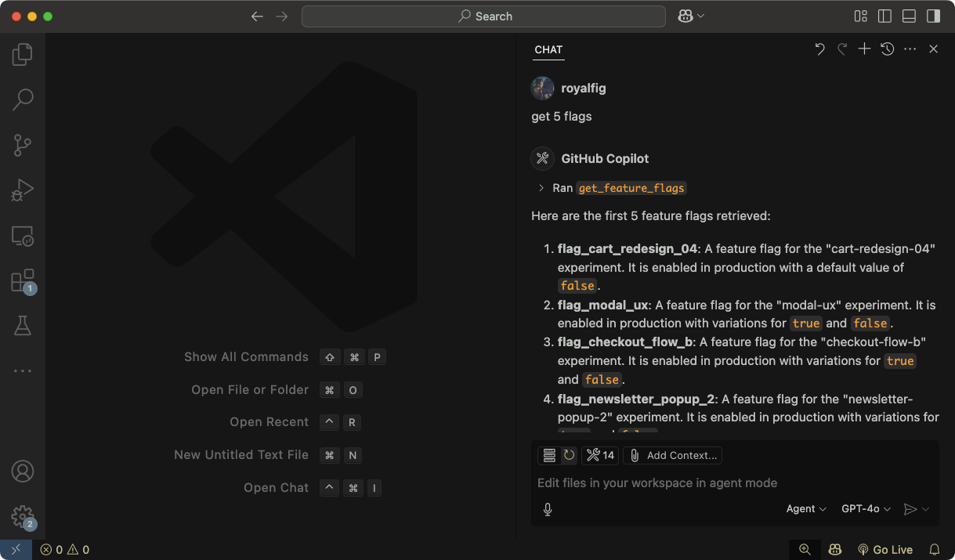Select the CHAT tab

click(x=548, y=49)
